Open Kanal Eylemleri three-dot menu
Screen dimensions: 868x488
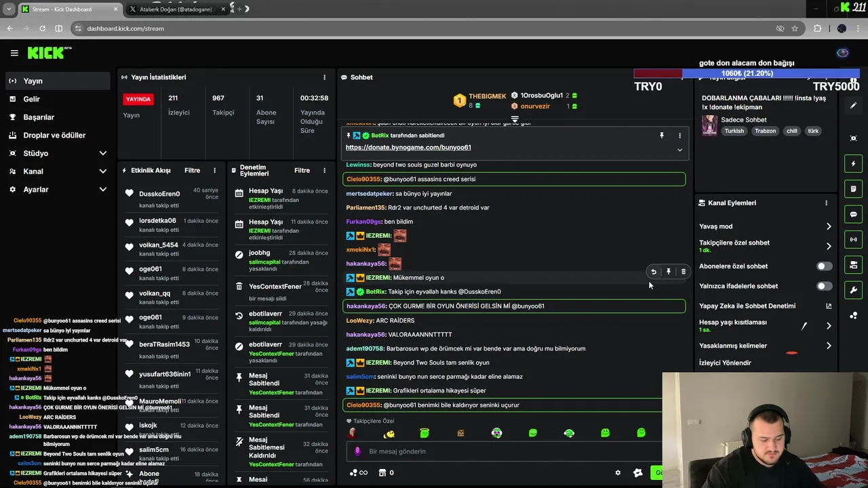(x=826, y=203)
